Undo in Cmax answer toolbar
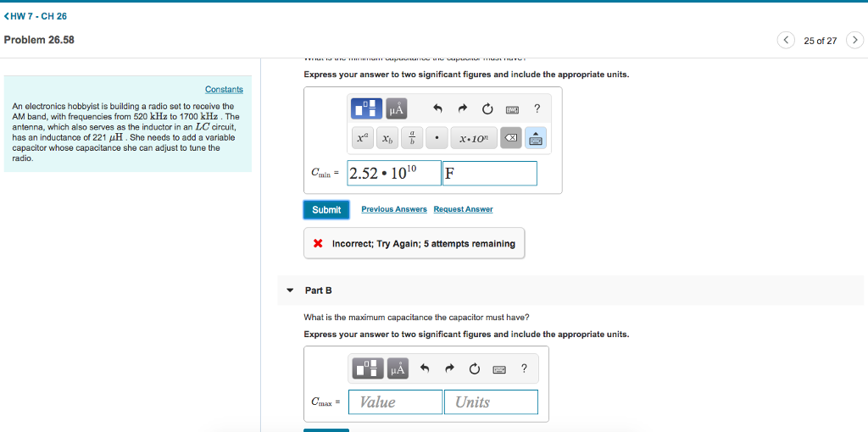This screenshot has width=868, height=432. pyautogui.click(x=426, y=368)
